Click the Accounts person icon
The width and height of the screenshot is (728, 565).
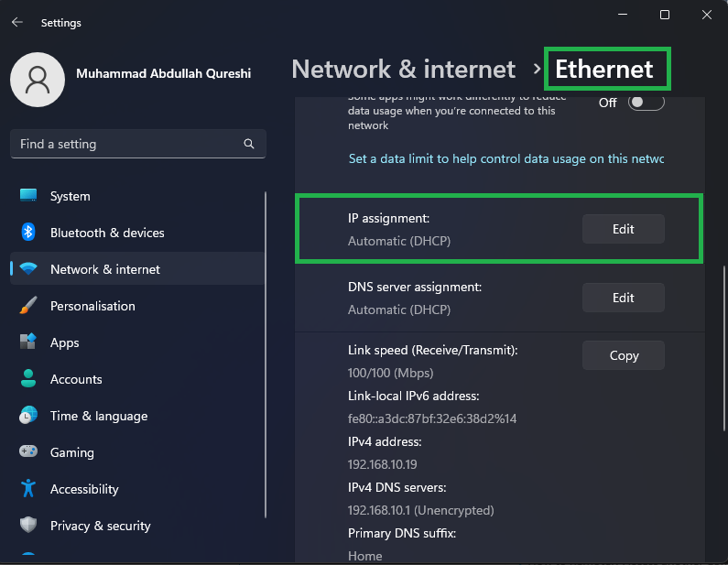click(x=28, y=379)
